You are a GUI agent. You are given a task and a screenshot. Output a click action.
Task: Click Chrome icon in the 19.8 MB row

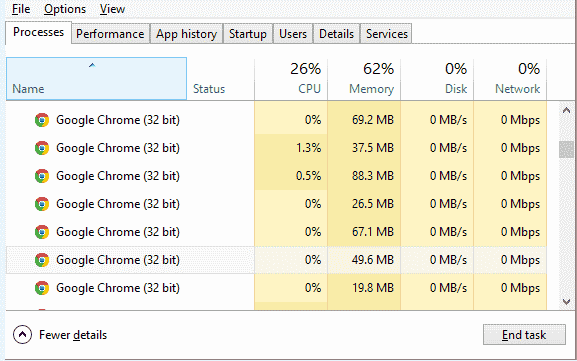point(42,288)
